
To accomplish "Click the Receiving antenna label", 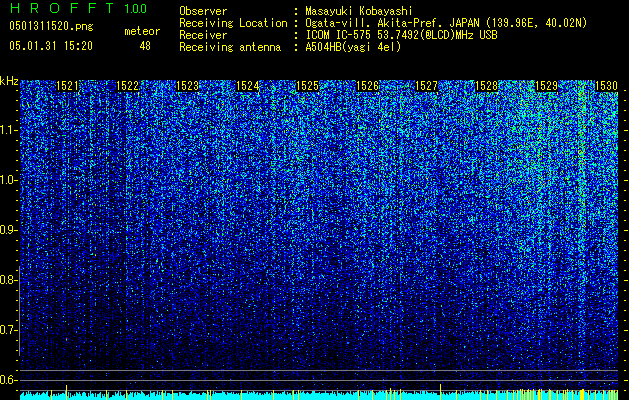I will tap(230, 47).
